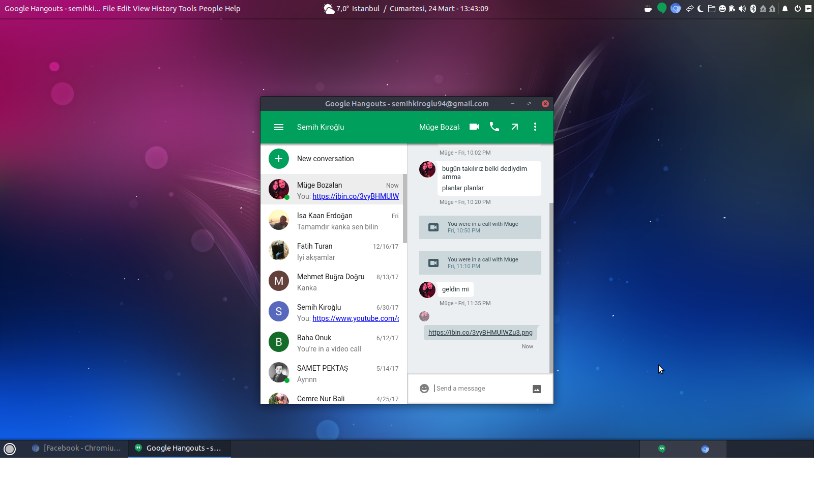Click the 'New conversation' label
Image resolution: width=814 pixels, height=504 pixels.
[x=326, y=159]
